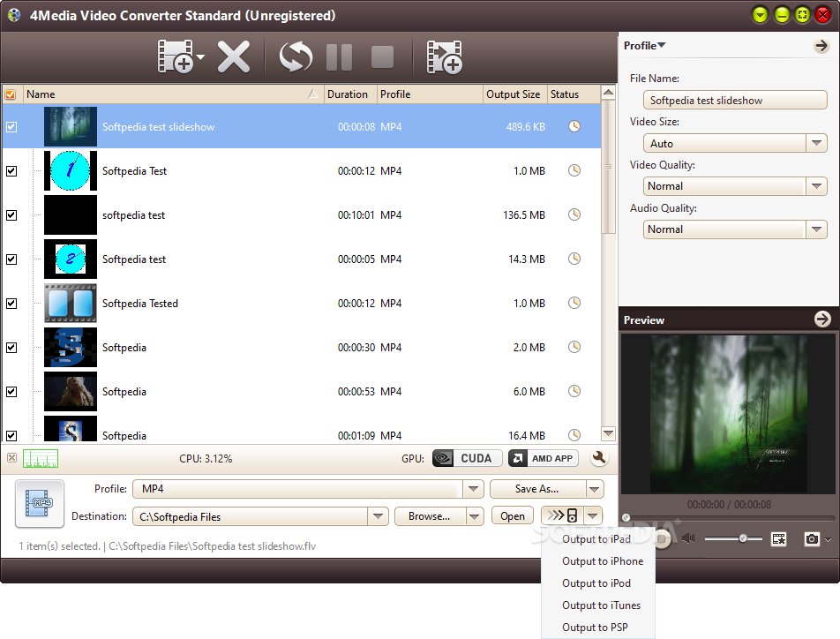Open the Save As dropdown arrow

594,489
